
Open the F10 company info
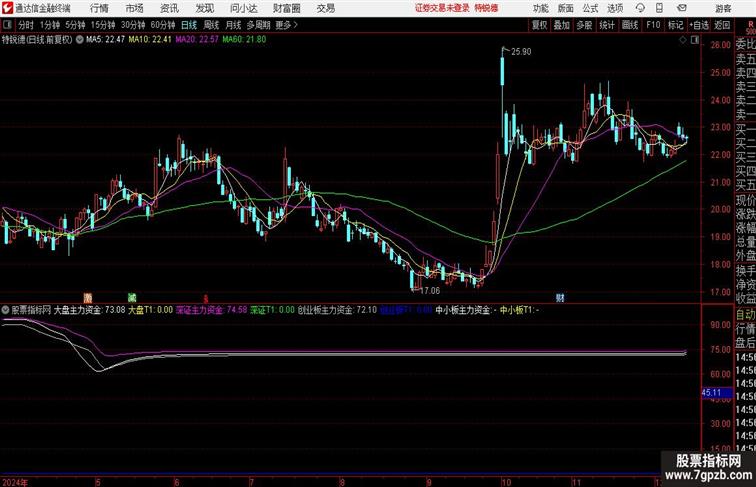click(x=653, y=25)
